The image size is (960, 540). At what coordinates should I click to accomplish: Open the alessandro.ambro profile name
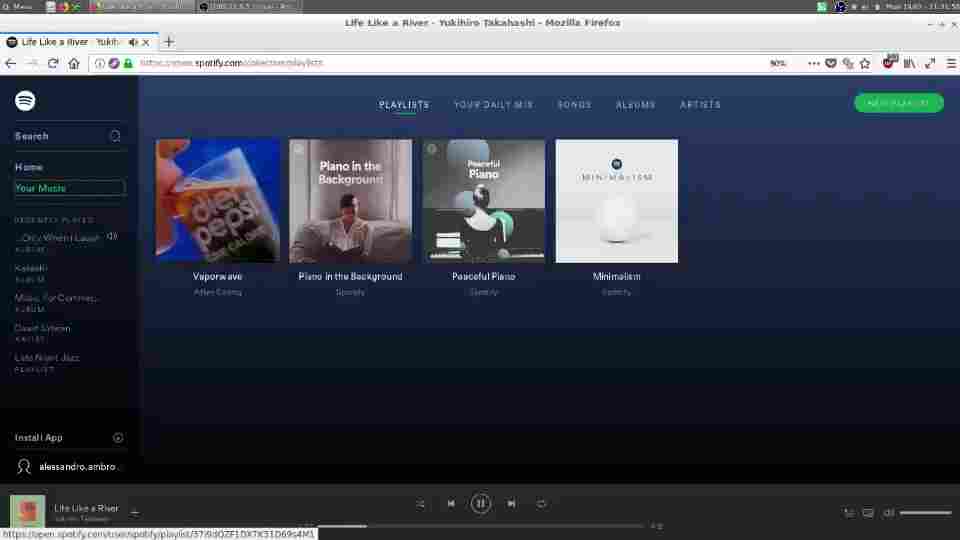tap(77, 467)
